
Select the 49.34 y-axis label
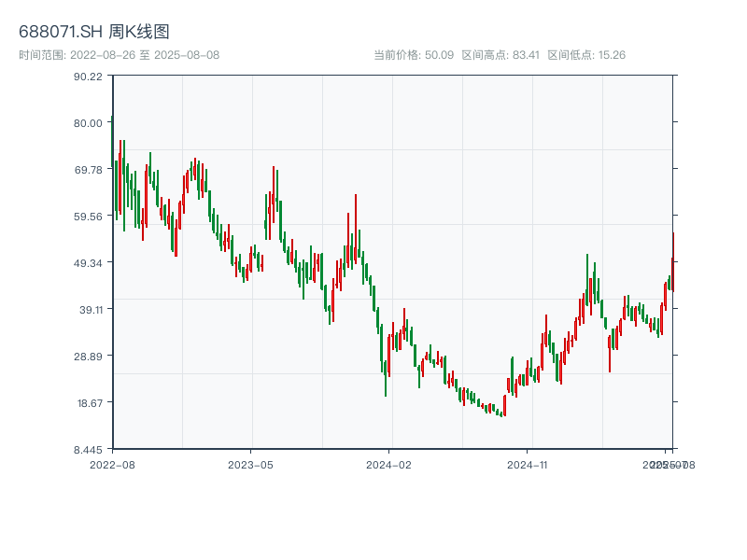click(88, 262)
